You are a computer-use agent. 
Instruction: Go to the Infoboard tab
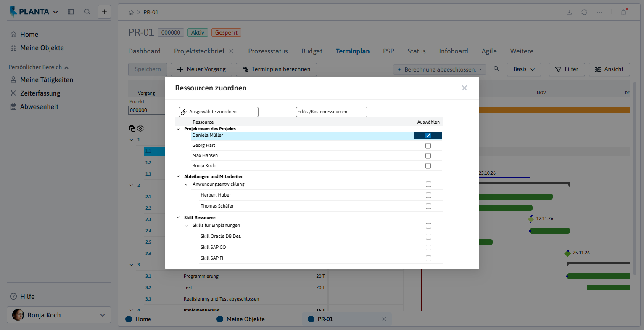coord(454,51)
